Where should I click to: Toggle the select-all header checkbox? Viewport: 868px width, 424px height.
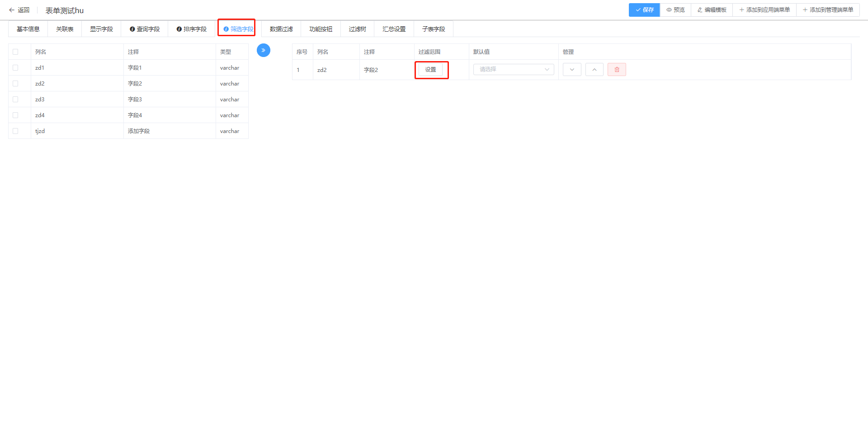click(15, 52)
